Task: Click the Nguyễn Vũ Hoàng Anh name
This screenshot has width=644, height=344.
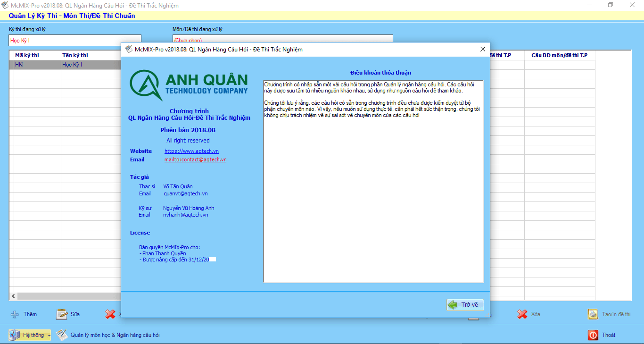Action: point(189,208)
